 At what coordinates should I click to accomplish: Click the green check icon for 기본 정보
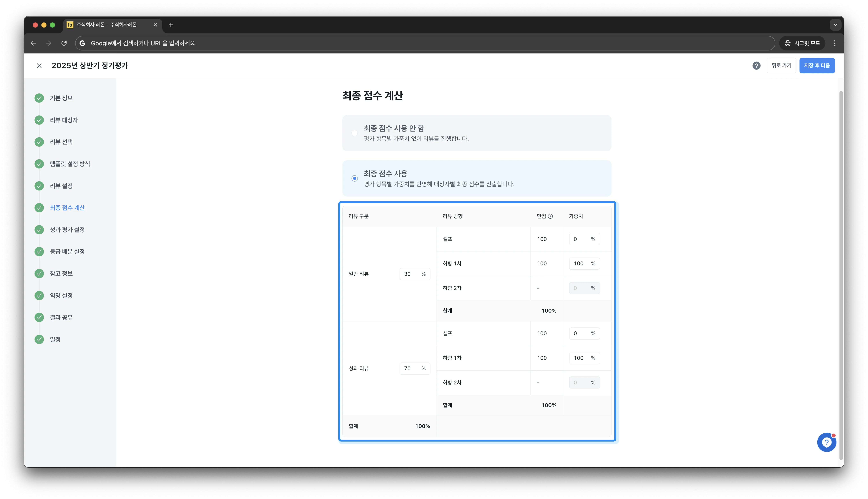click(39, 98)
